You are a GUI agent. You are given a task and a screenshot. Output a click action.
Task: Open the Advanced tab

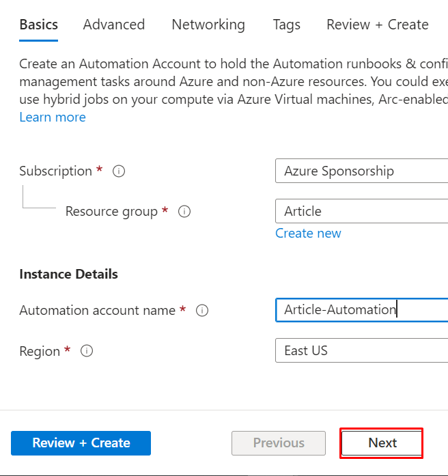(x=114, y=25)
